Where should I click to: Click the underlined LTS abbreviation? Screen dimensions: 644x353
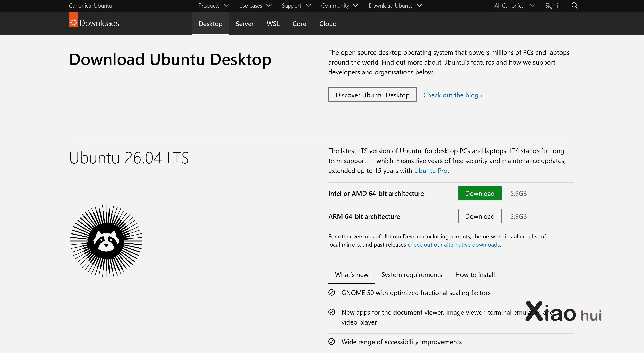coord(362,151)
